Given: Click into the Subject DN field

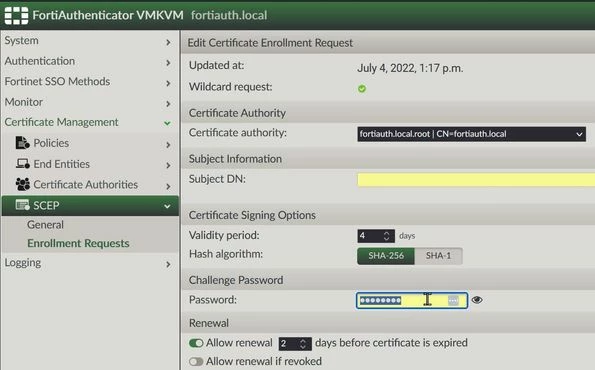Looking at the screenshot, I should [x=476, y=180].
